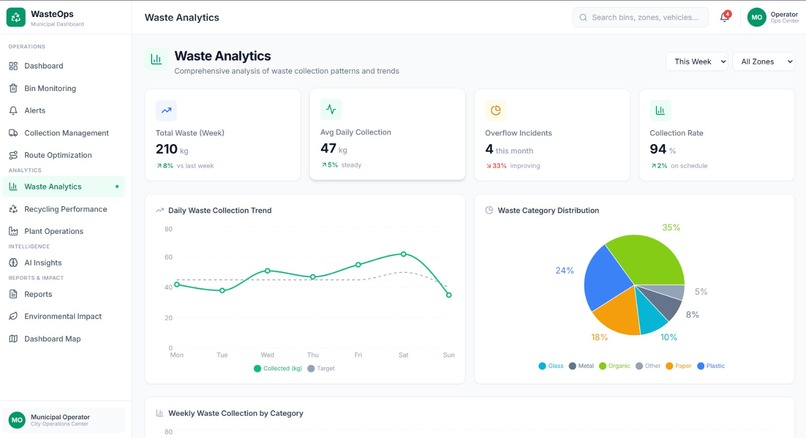Open the All Zones filter dropdown
Image resolution: width=806 pixels, height=438 pixels.
tap(763, 62)
